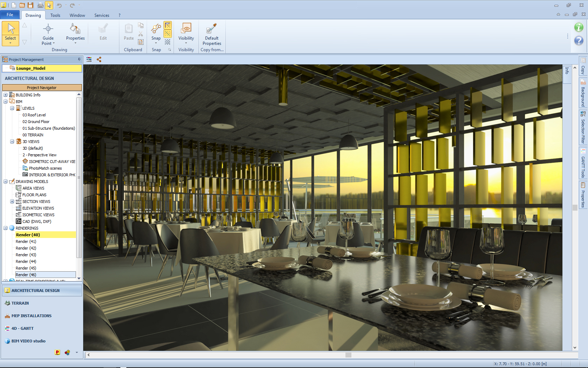
Task: Expand the BUILDING Info tree node
Action: coord(6,95)
